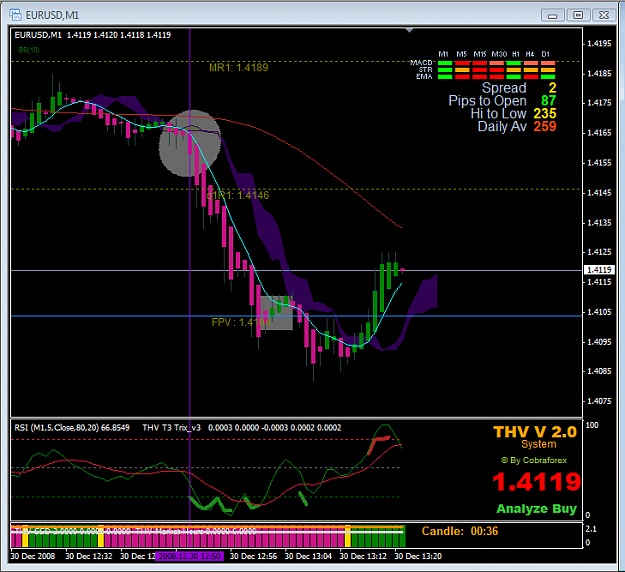625x572 pixels.
Task: Click the 30 Dec 13:04 time axis label
Action: (x=308, y=556)
